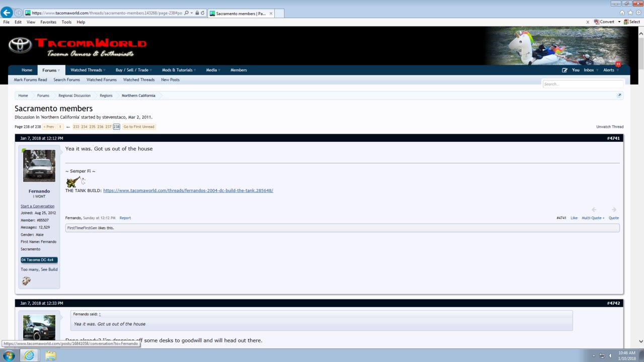Open the File menu
This screenshot has width=644, height=362.
coord(6,22)
